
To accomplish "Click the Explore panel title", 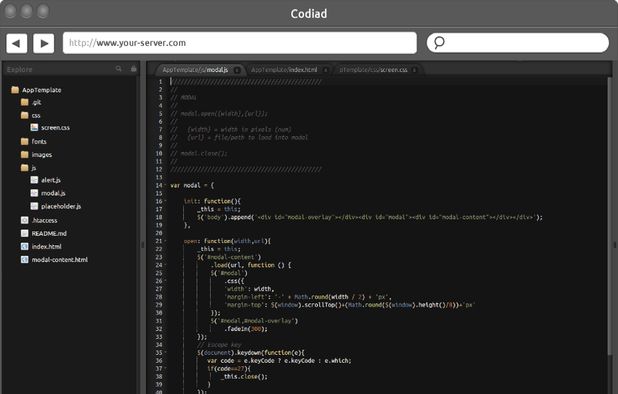I will coord(19,69).
